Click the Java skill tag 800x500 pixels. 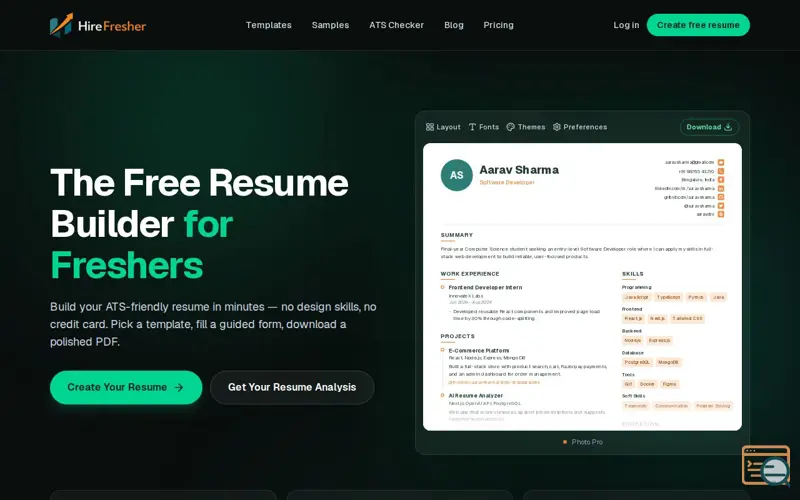pos(718,297)
